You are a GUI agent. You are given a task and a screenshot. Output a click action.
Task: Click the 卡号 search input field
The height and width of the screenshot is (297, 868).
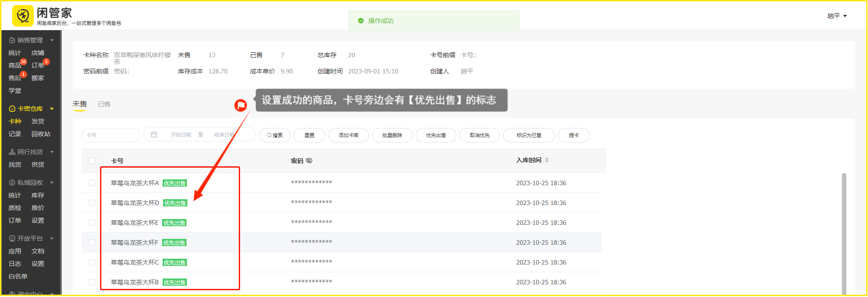[x=110, y=135]
